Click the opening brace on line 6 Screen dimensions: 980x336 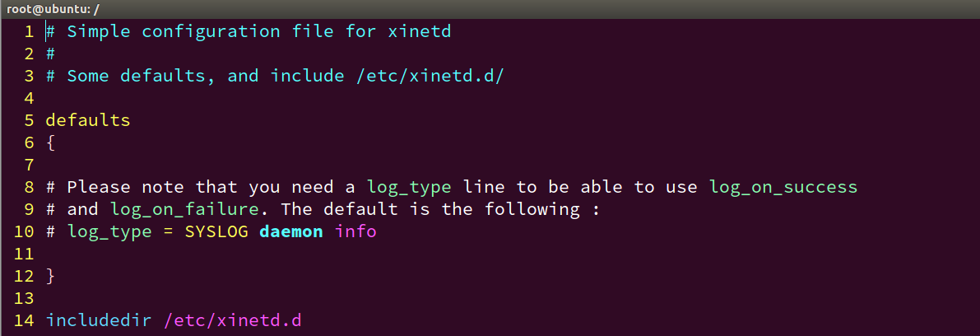tap(51, 142)
